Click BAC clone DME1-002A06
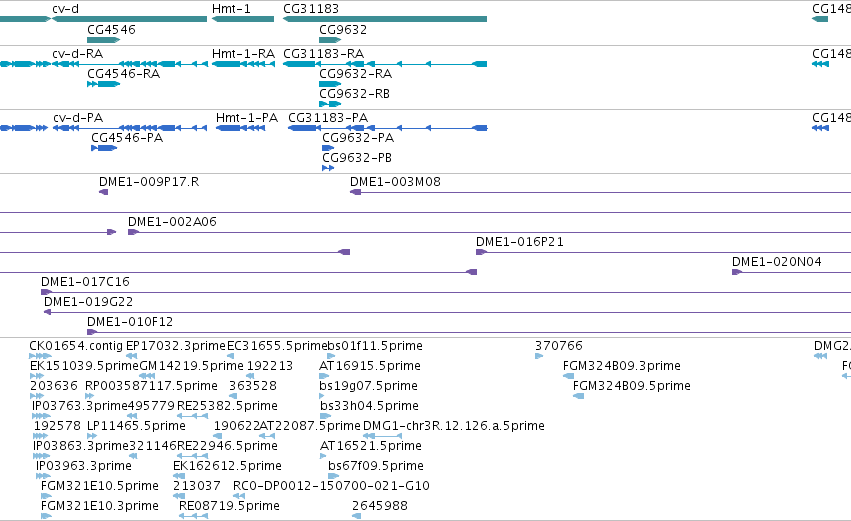 click(490, 232)
